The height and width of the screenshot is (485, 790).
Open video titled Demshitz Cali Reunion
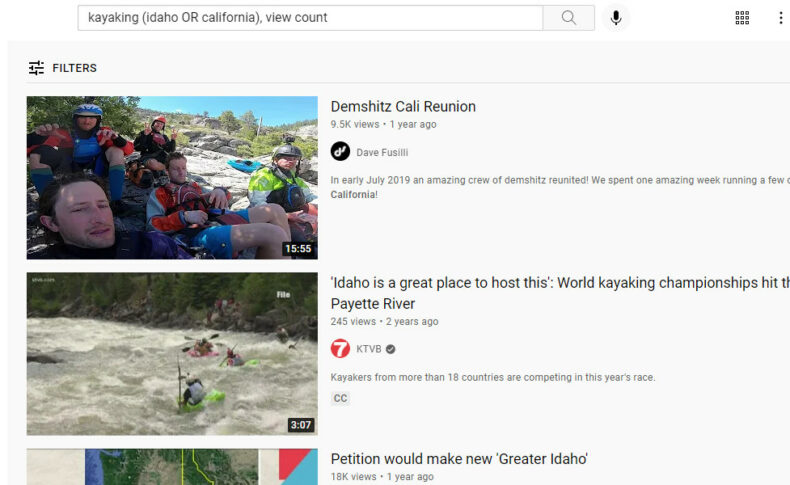(403, 107)
